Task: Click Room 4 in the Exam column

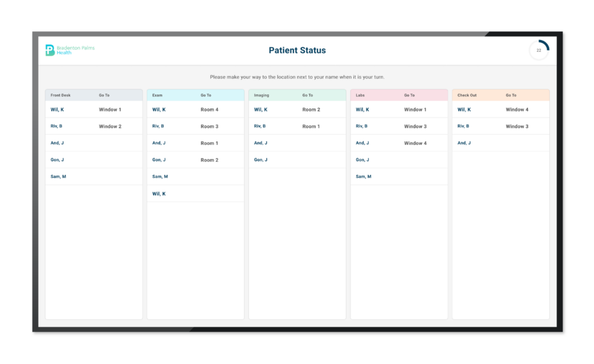Action: click(209, 110)
